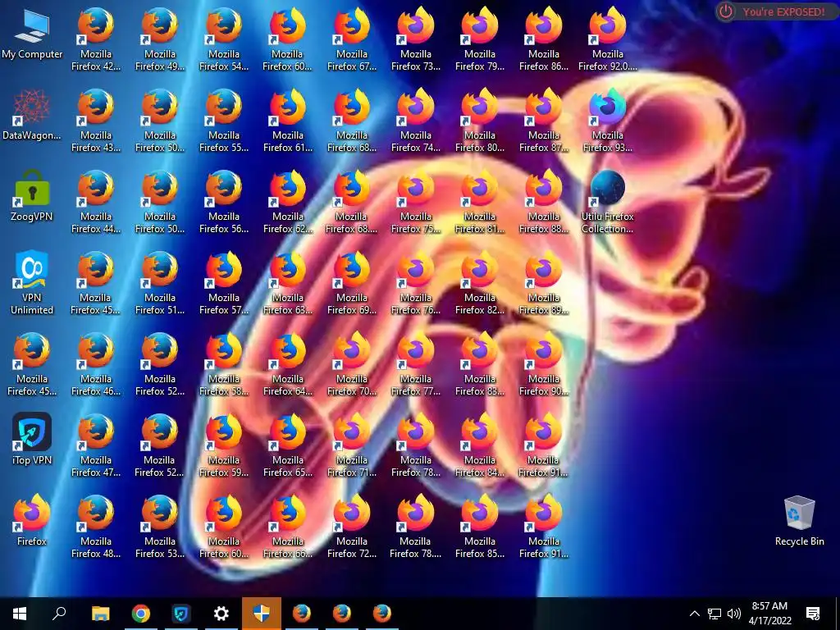Switch to the highlighted Windows Security taskbar app
This screenshot has width=840, height=630.
[x=262, y=614]
